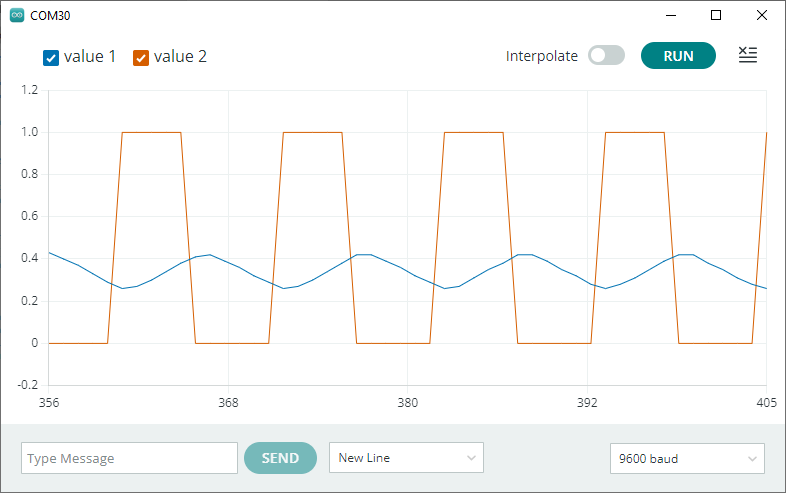
Task: Click the COM30 window title text
Action: 51,16
